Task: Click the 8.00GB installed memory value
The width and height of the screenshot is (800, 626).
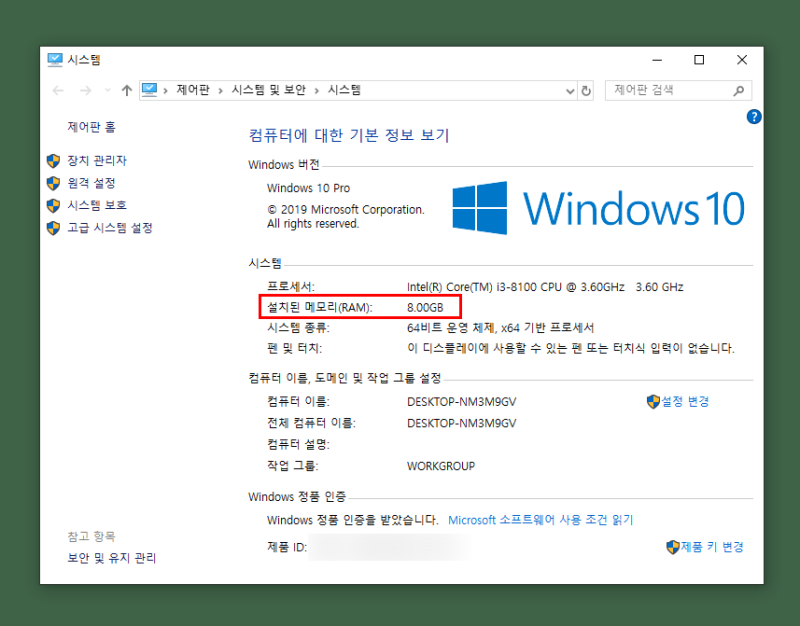Action: click(x=425, y=308)
